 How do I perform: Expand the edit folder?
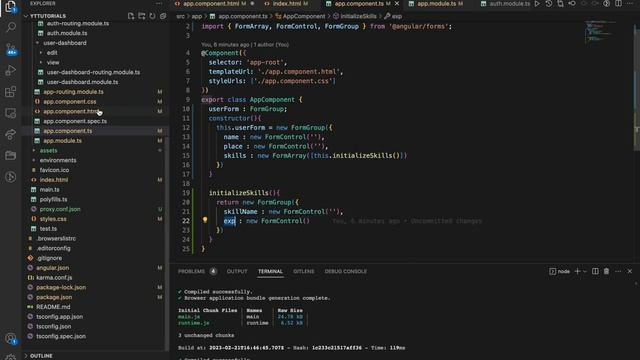pyautogui.click(x=40, y=53)
